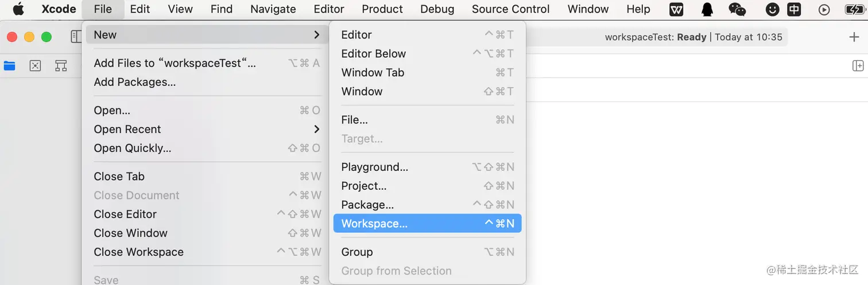Choose New Editor in the submenu
Viewport: 868px width, 285px height.
tap(427, 35)
